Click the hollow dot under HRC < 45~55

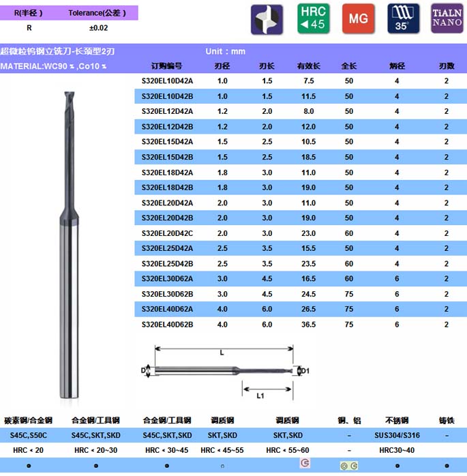pyautogui.click(x=221, y=465)
